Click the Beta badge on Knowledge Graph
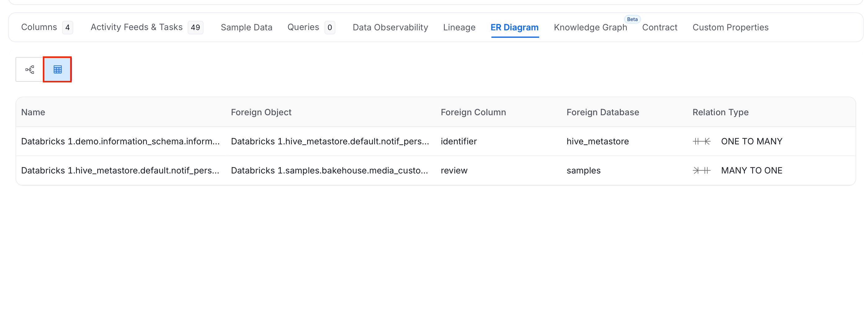868x329 pixels. (x=632, y=19)
